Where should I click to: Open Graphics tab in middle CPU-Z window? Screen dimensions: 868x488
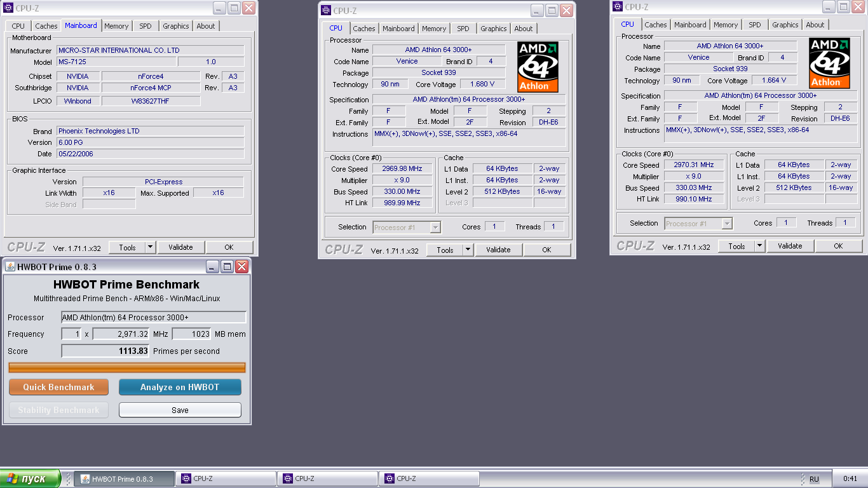pos(494,29)
